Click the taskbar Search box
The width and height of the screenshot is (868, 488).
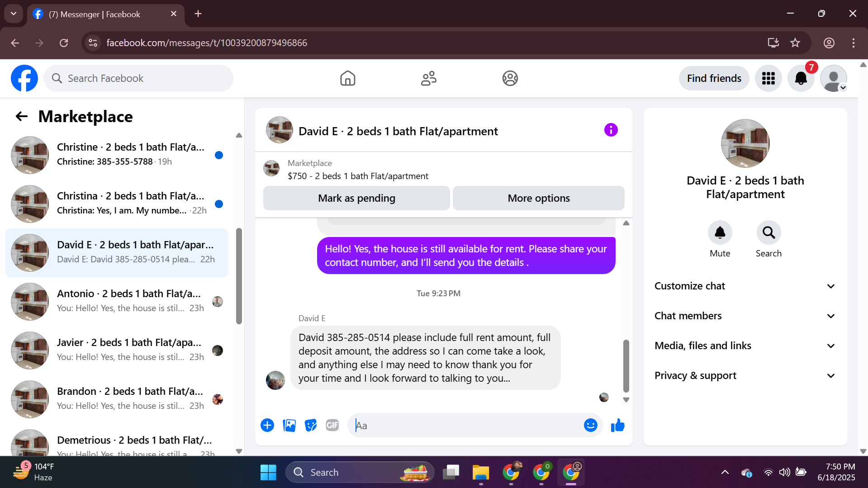pos(360,472)
